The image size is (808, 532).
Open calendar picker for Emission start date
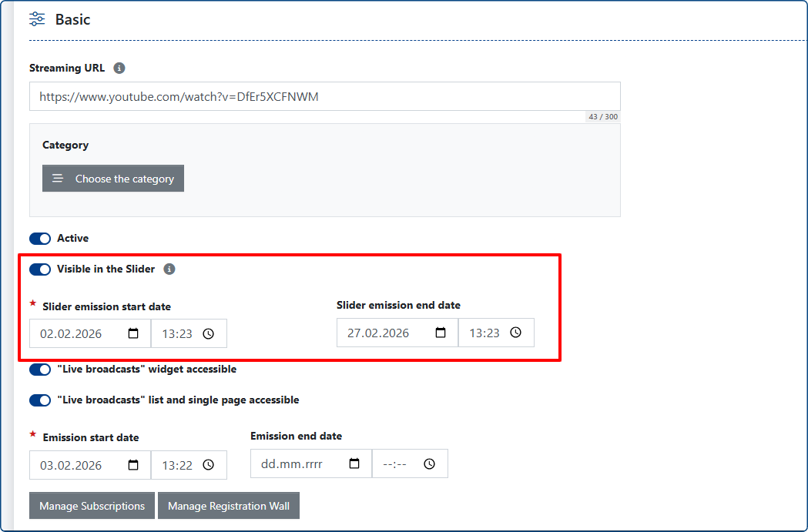click(x=133, y=465)
